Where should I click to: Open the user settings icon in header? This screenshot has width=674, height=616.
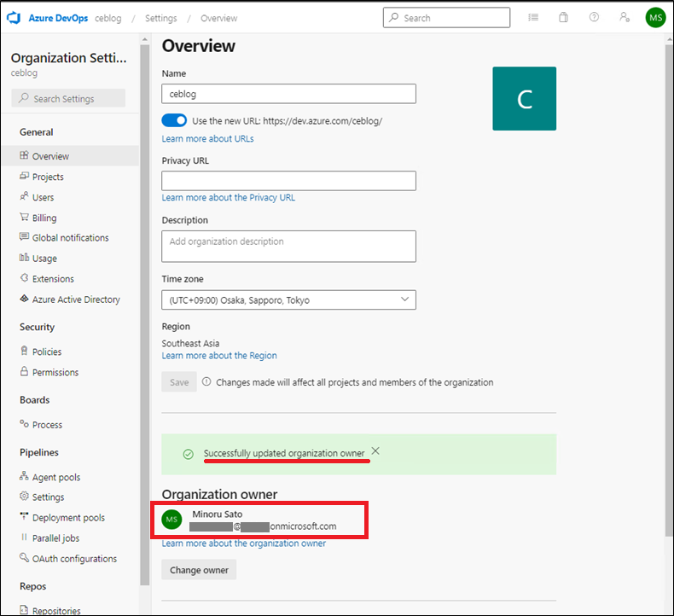pos(625,17)
